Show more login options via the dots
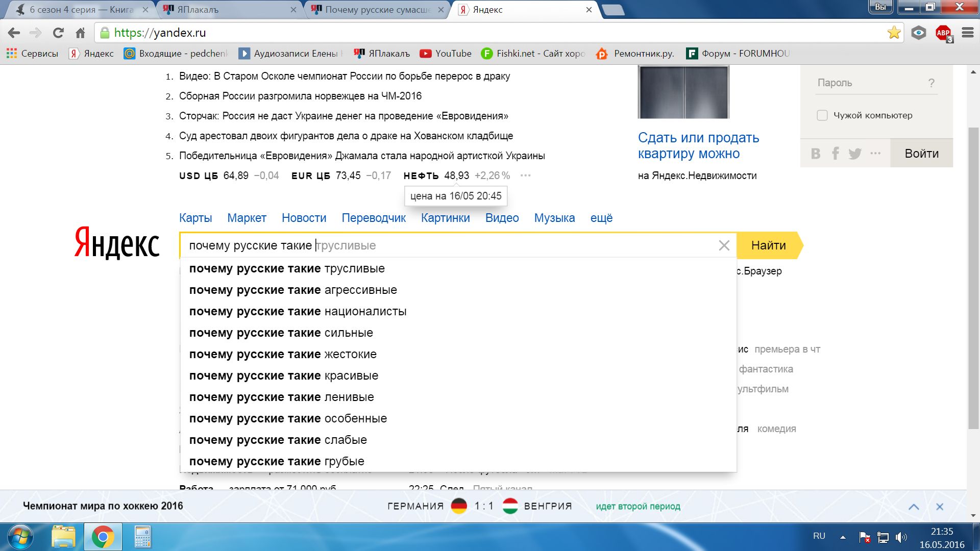The image size is (980, 551). click(875, 154)
